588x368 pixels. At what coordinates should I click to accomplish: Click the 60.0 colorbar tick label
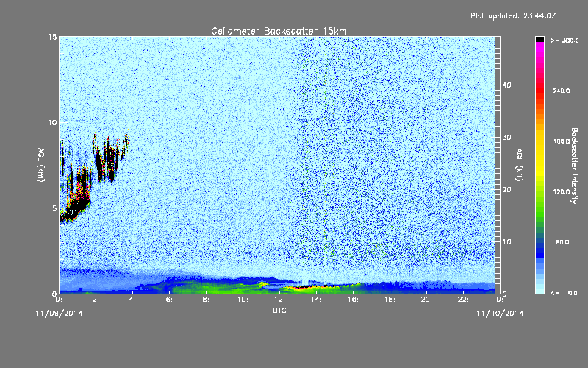pos(562,242)
